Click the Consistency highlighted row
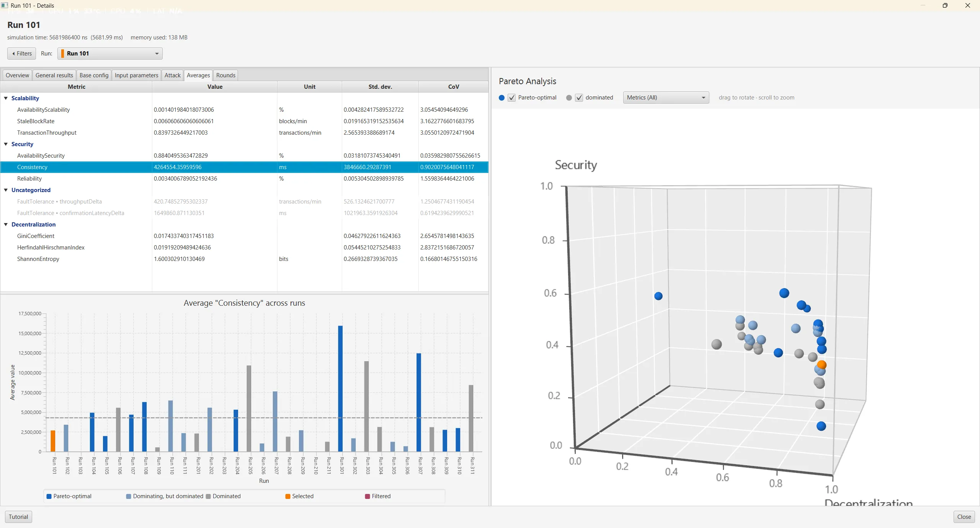The image size is (980, 528). [x=244, y=167]
